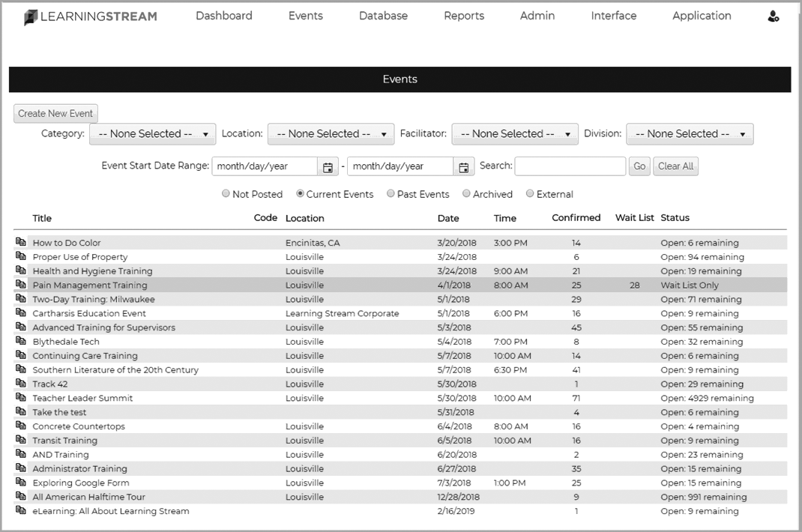Click the copy icon beside All American Halftime Tour

coord(20,496)
